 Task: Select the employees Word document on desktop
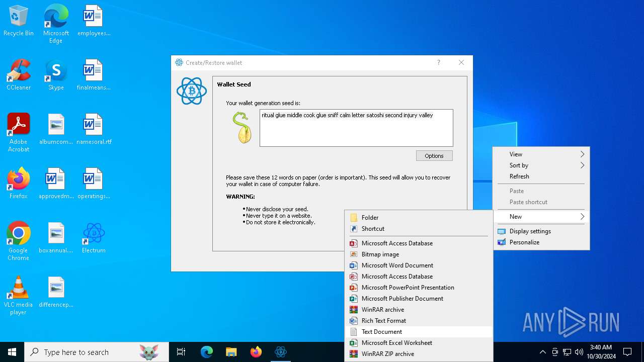pyautogui.click(x=94, y=21)
